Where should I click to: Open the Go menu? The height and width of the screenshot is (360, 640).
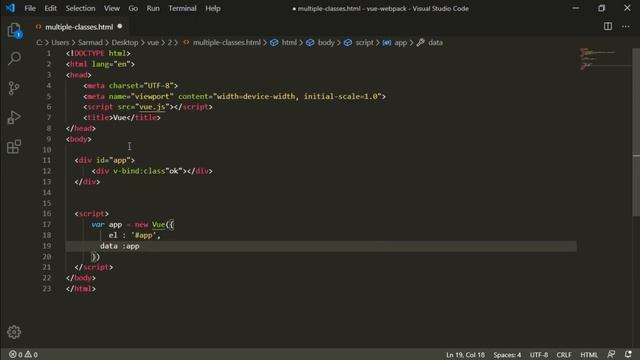pos(133,8)
